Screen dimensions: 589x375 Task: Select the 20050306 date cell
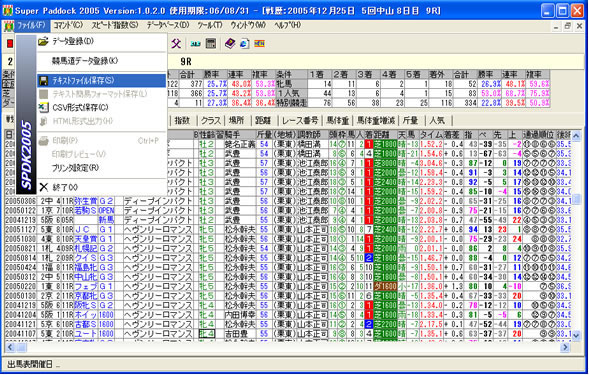click(x=21, y=201)
